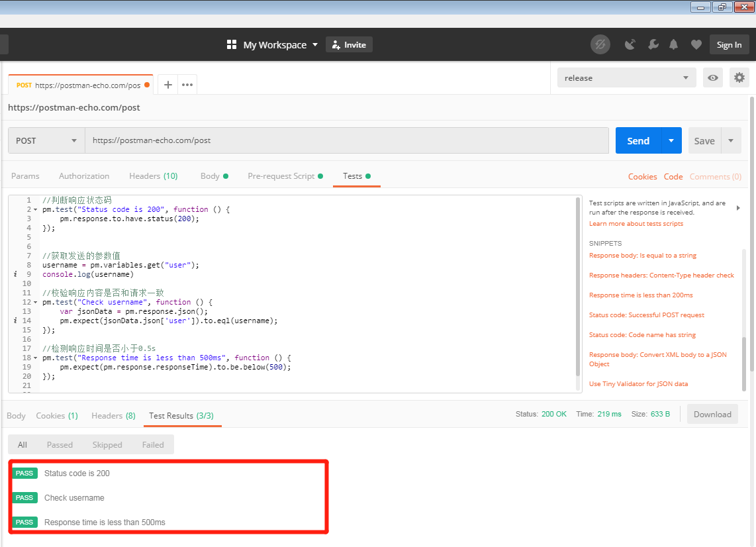Collapse the snippets side panel arrow
The image size is (756, 547).
(738, 208)
